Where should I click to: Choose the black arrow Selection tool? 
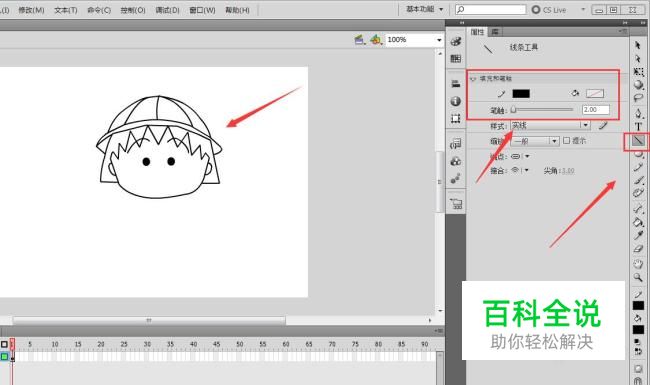click(638, 45)
